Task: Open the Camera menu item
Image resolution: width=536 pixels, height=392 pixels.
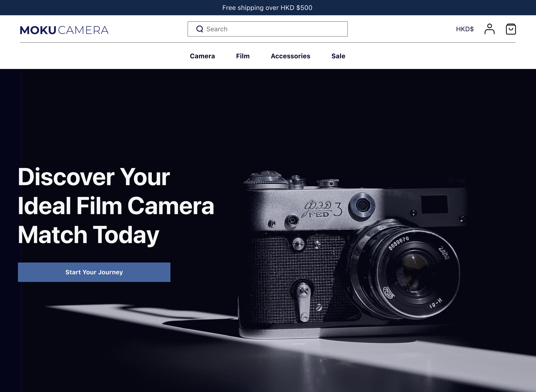Action: pyautogui.click(x=202, y=56)
